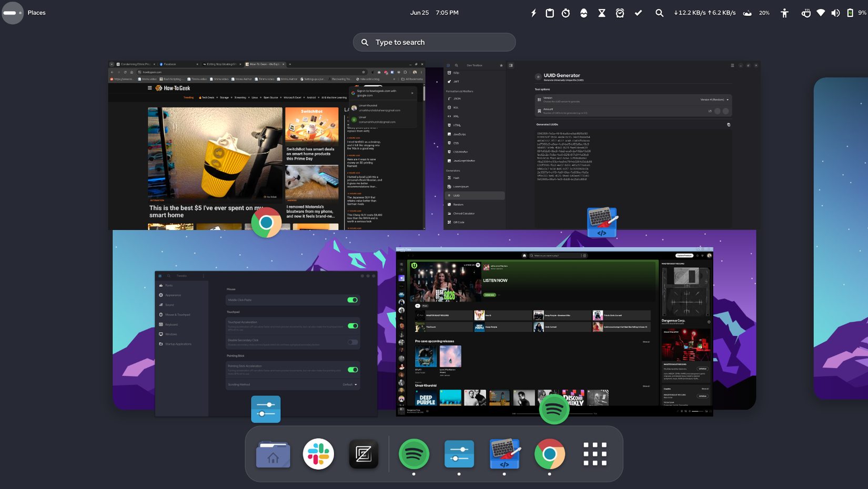Screen dimensions: 868x489
Task: Open the clipboard indicator in the top bar
Action: (x=550, y=13)
